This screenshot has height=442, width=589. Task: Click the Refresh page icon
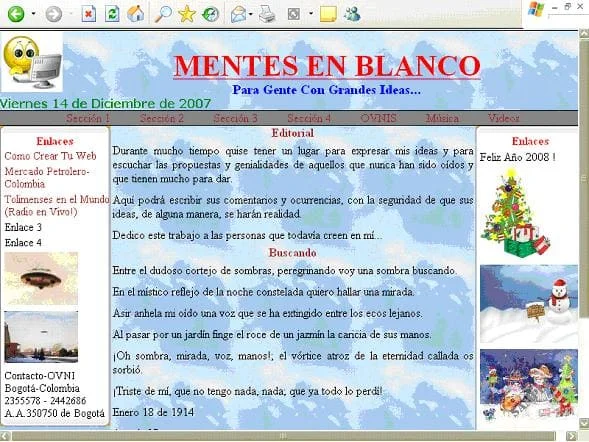pyautogui.click(x=112, y=14)
